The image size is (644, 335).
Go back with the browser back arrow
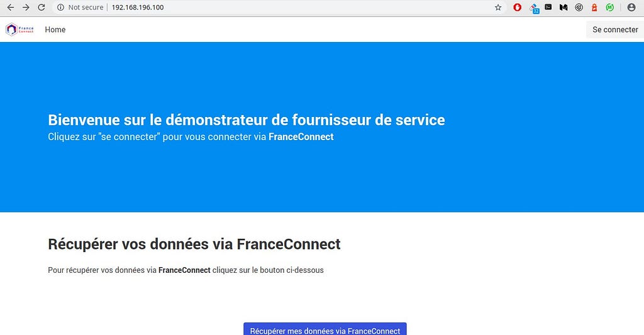11,8
